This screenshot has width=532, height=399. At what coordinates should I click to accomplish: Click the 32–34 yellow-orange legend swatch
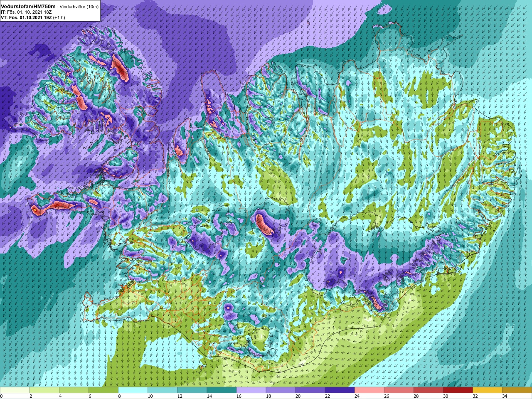click(487, 390)
